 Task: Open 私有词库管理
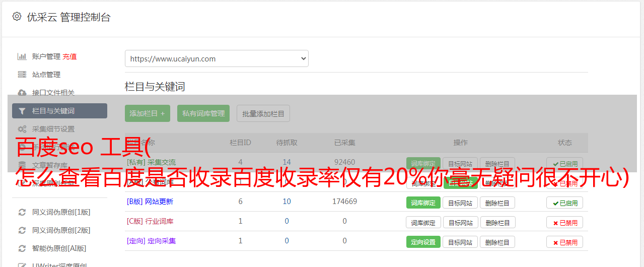point(203,113)
